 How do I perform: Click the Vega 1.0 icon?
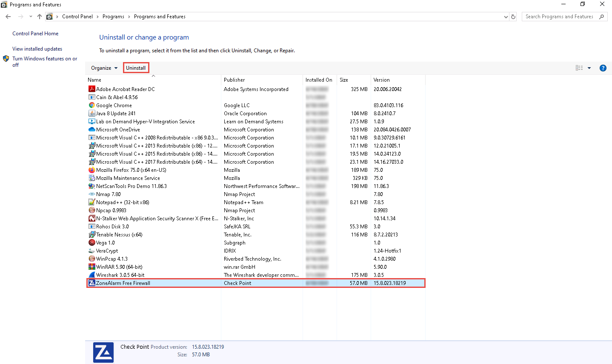click(92, 242)
